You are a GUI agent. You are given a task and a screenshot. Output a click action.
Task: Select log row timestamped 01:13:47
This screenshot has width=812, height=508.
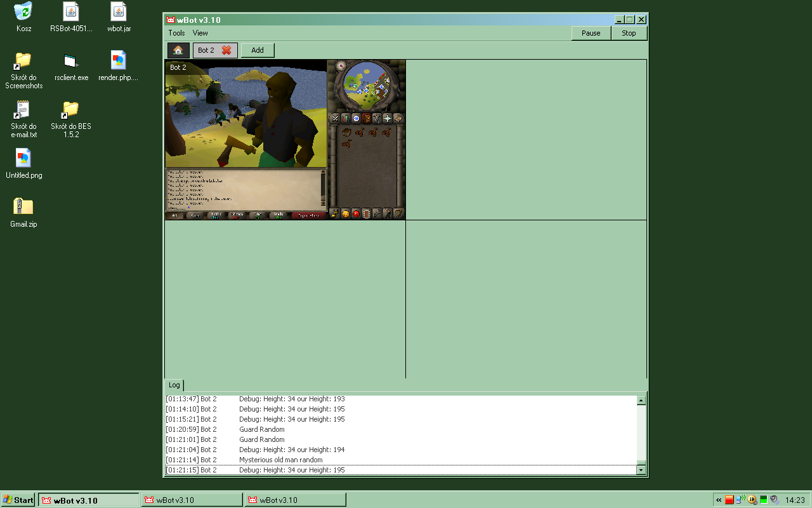(x=401, y=399)
